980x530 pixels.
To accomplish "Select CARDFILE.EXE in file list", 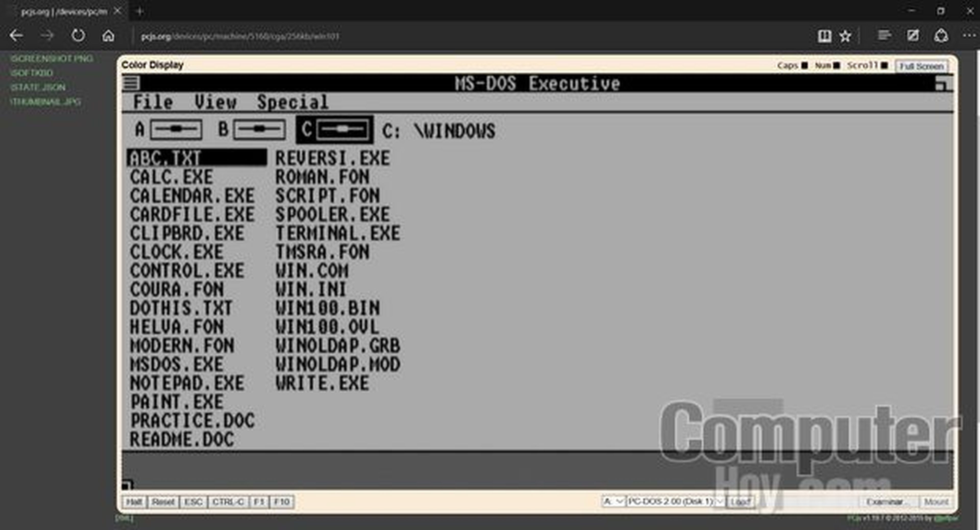I will coord(192,214).
